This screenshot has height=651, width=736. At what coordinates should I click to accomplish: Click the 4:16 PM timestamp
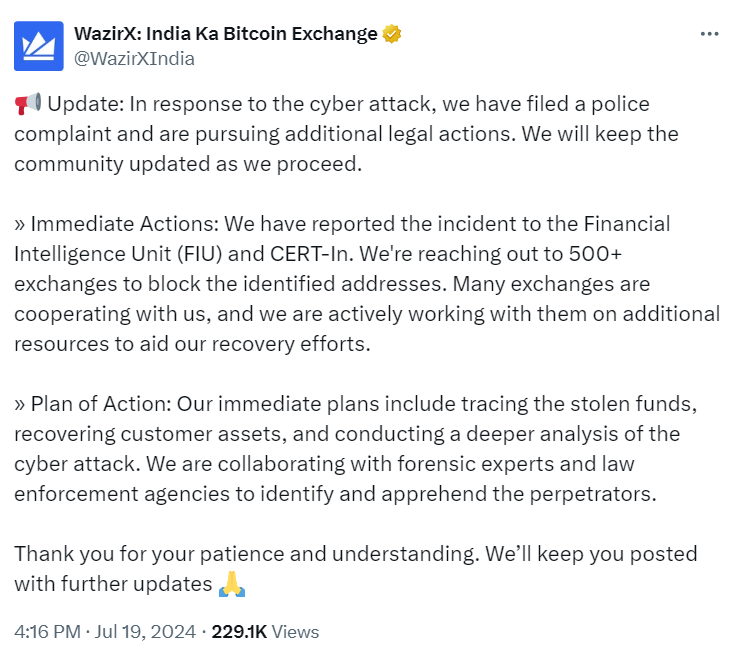47,632
